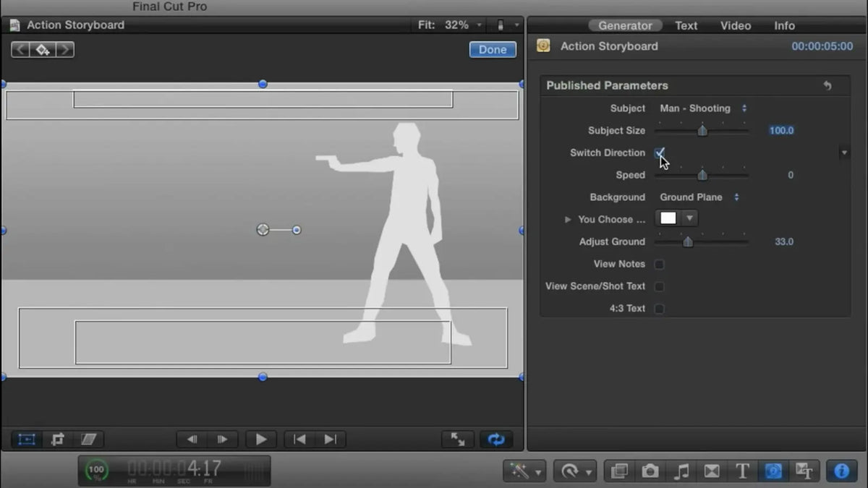Step back one frame

pos(192,439)
